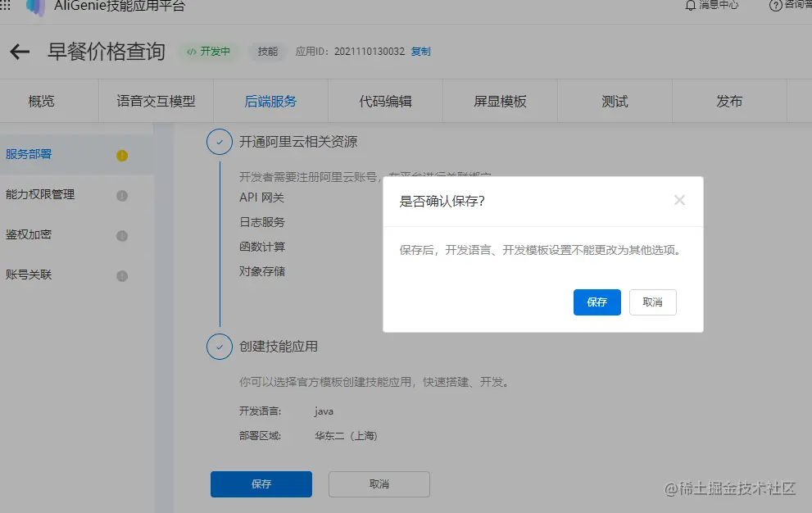
Task: Open 鉴权加密 in the sidebar
Action: [x=29, y=234]
